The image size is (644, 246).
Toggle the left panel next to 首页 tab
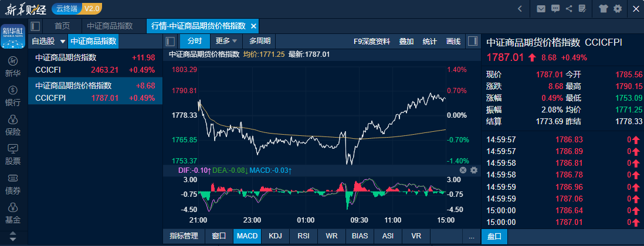(x=35, y=26)
